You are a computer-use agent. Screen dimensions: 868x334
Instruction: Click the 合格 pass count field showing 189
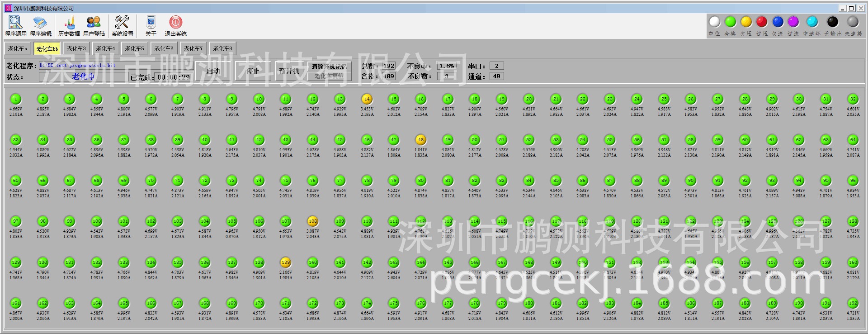coord(389,76)
